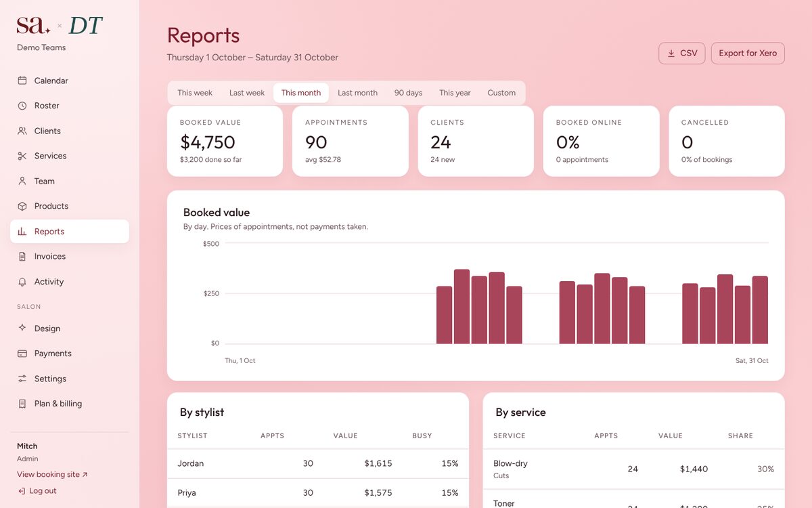This screenshot has height=508, width=812.
Task: Switch to the This week range
Action: [x=195, y=93]
